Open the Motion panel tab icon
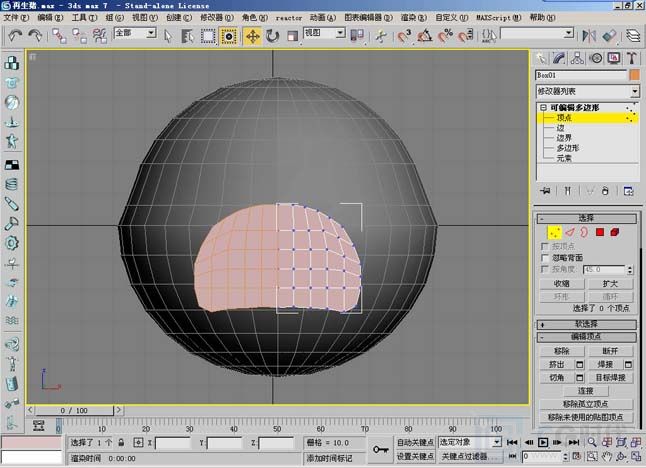Viewport: 646px width, 468px height. pyautogui.click(x=596, y=58)
